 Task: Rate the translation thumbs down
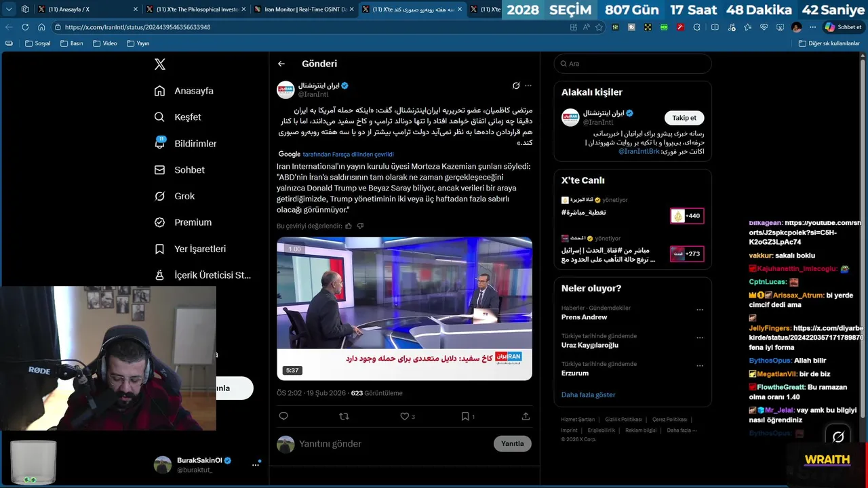(x=360, y=226)
